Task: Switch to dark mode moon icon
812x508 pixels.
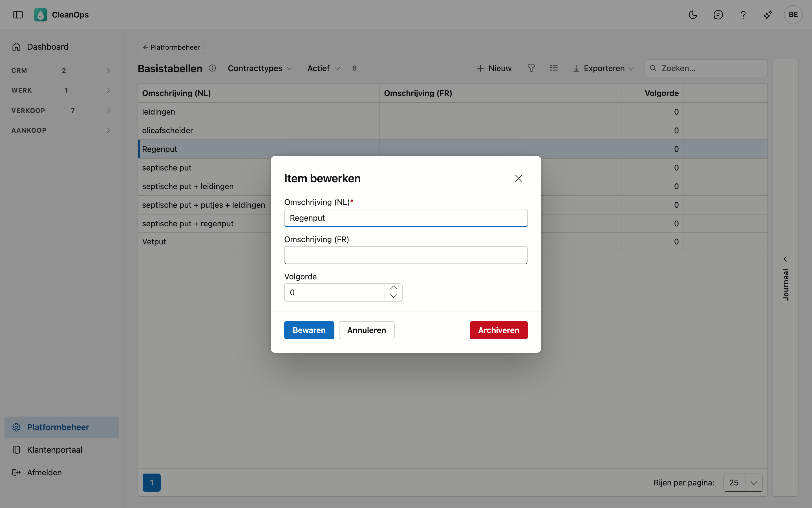Action: pos(693,14)
